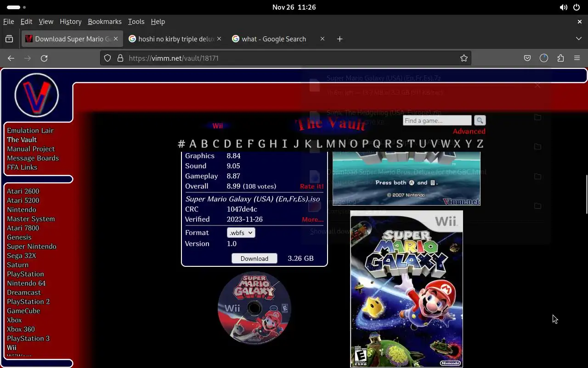588x368 pixels.
Task: Open the Firefox hamburger application menu
Action: (x=577, y=58)
